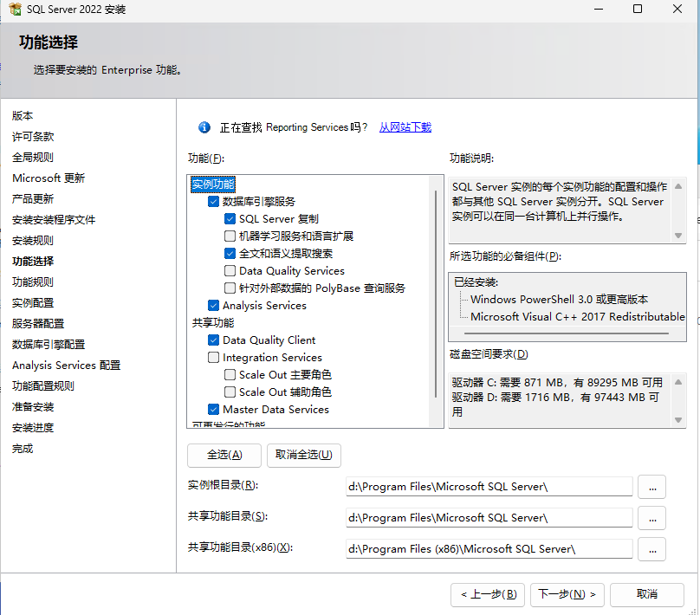Click the prerequisites list horizontal scrollbar
The image size is (700, 615).
coord(566,333)
